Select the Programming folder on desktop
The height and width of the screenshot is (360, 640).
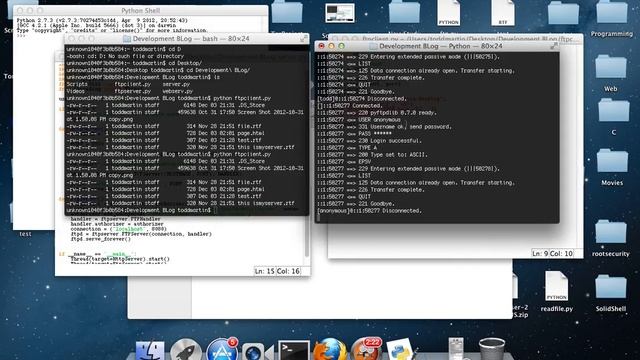coord(611,13)
